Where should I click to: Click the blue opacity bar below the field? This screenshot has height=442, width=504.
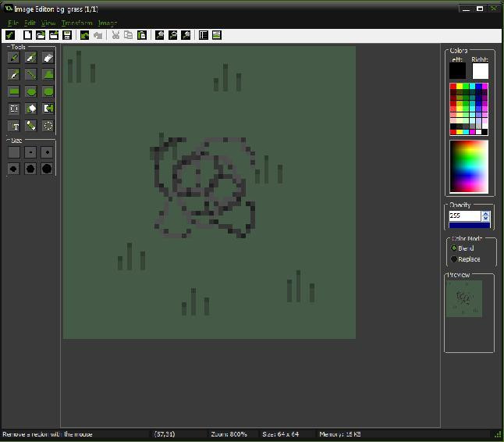470,225
